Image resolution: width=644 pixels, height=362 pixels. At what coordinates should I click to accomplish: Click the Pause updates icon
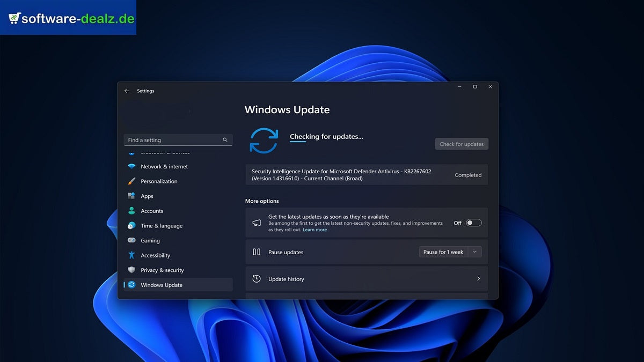[257, 252]
